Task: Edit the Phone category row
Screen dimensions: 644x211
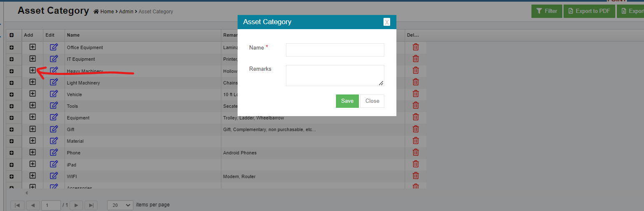Action: tap(54, 152)
